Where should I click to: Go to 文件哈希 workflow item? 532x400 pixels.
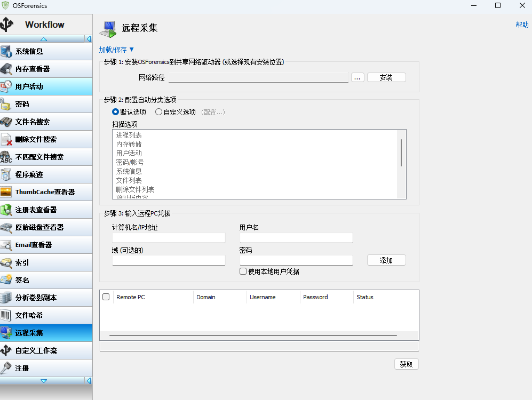click(x=46, y=315)
